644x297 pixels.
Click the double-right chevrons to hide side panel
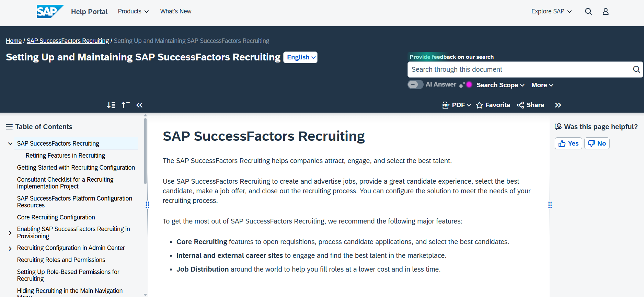tap(558, 105)
